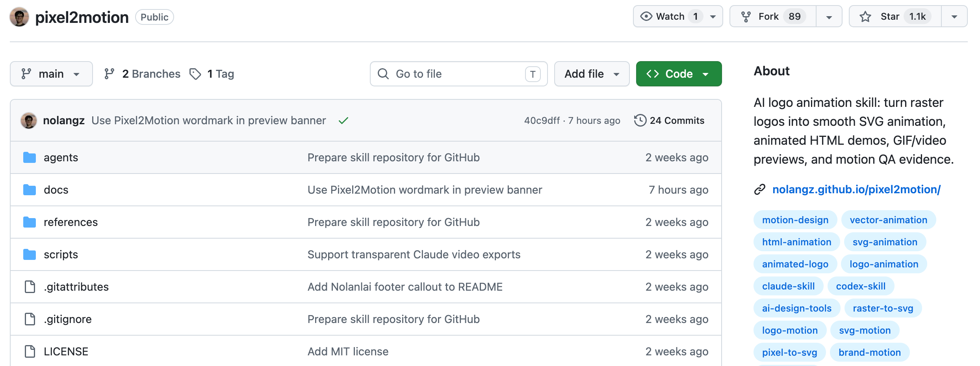
Task: Open the .gitignore file
Action: tap(68, 319)
